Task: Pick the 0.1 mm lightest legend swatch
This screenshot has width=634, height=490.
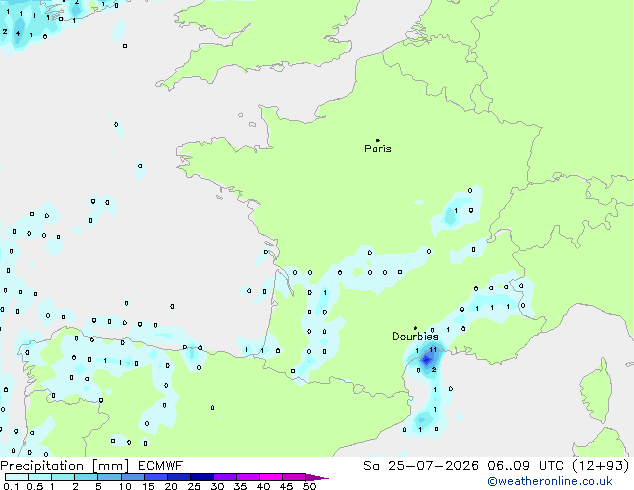Action: pos(17,477)
